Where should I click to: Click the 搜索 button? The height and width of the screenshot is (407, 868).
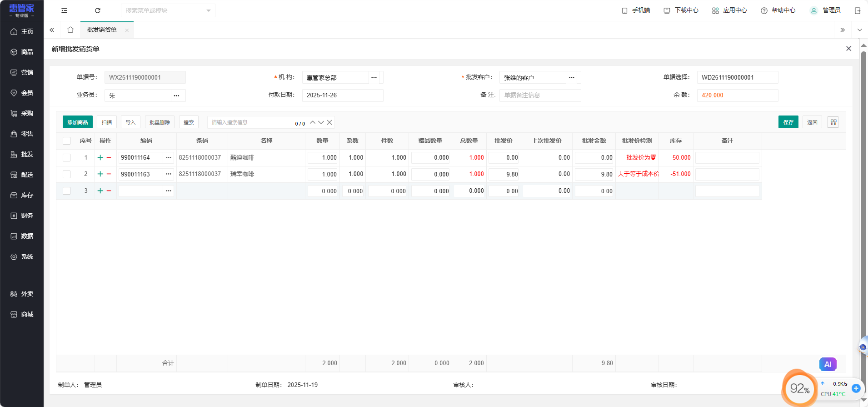(189, 122)
